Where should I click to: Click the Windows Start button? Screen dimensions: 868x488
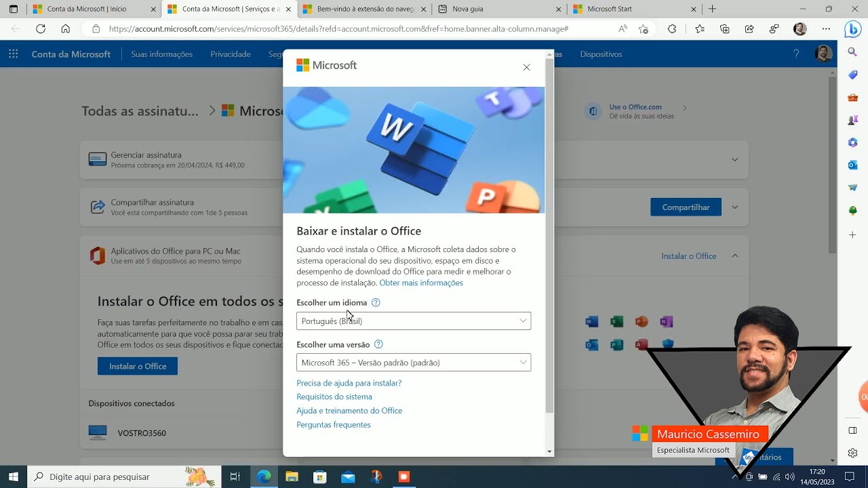13,477
